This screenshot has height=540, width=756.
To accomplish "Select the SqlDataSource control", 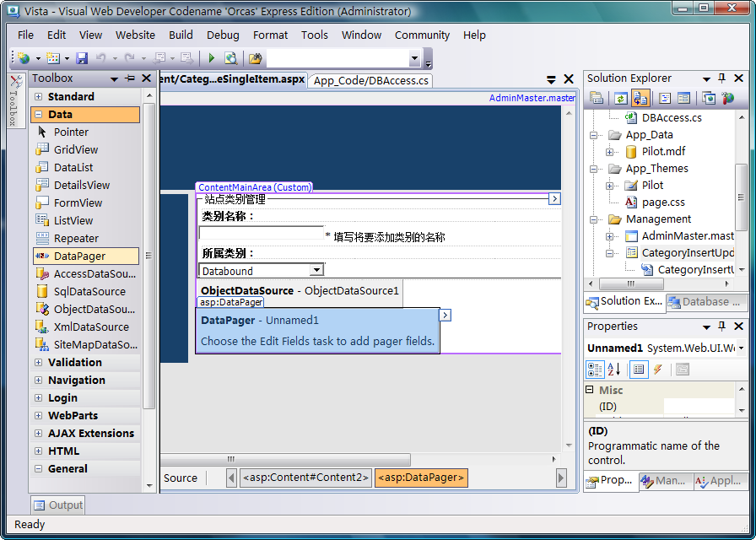I will pyautogui.click(x=86, y=292).
